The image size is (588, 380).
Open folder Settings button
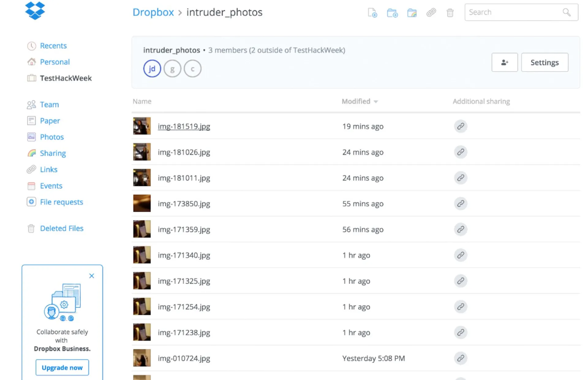pos(545,62)
